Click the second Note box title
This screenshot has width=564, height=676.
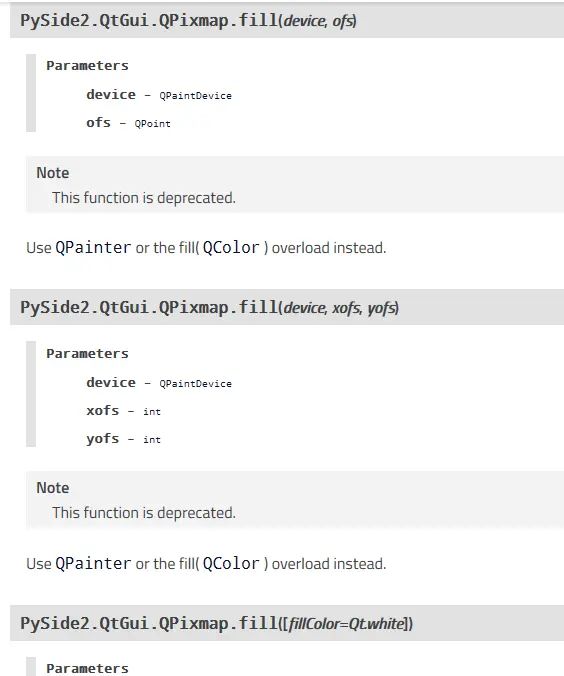pyautogui.click(x=53, y=488)
